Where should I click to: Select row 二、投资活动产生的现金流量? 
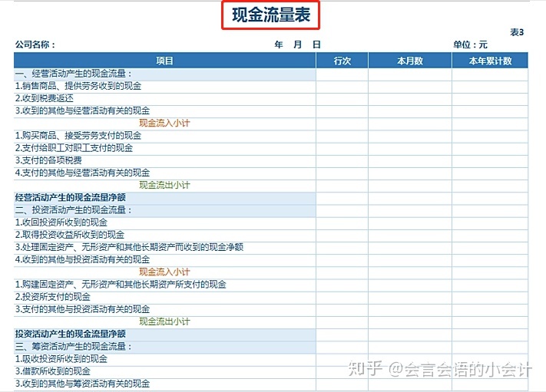tap(271, 210)
